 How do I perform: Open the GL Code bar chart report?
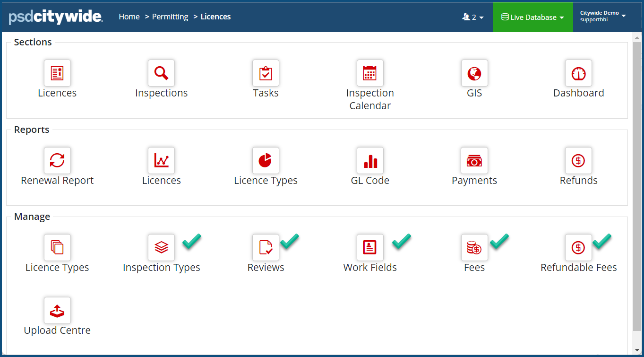click(370, 161)
